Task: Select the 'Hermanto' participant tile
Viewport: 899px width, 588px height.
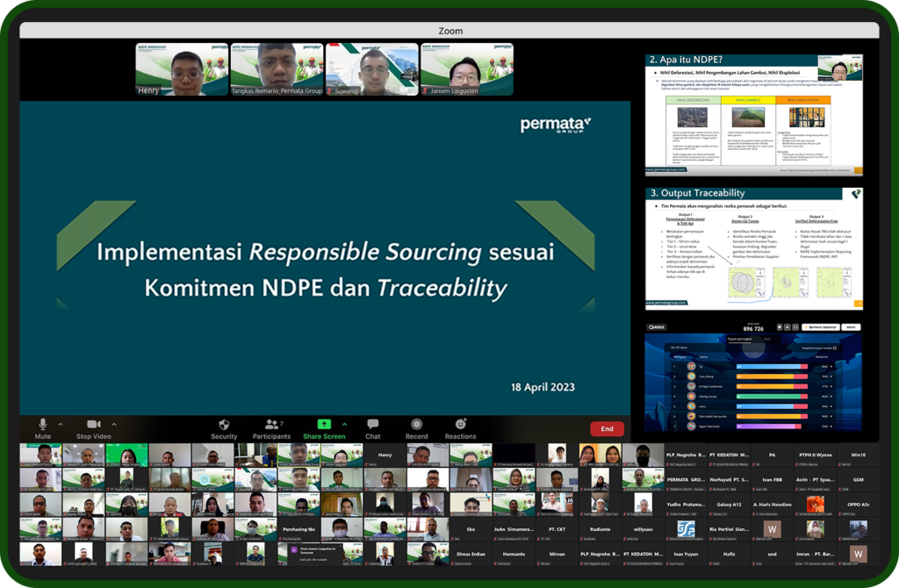Action: point(514,554)
